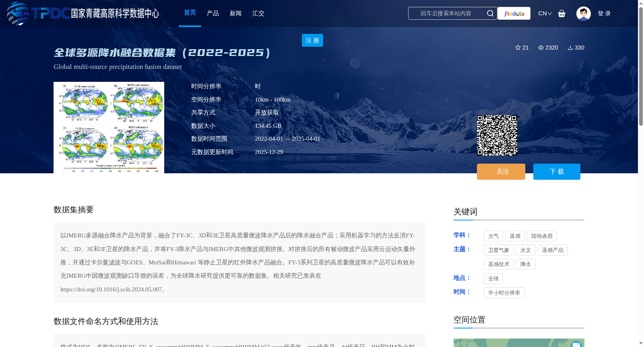
Task: Click the dataset QR code
Action: click(497, 135)
